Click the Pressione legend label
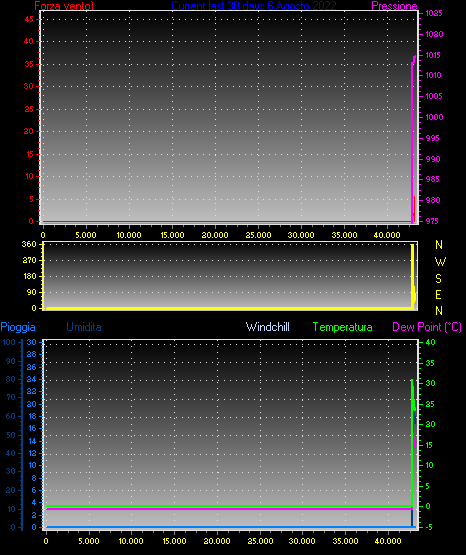466x555 pixels. (x=394, y=6)
